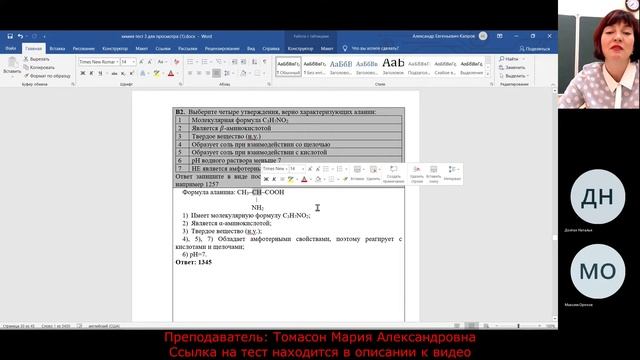Open the ribbon font size box showing 14

point(128,62)
